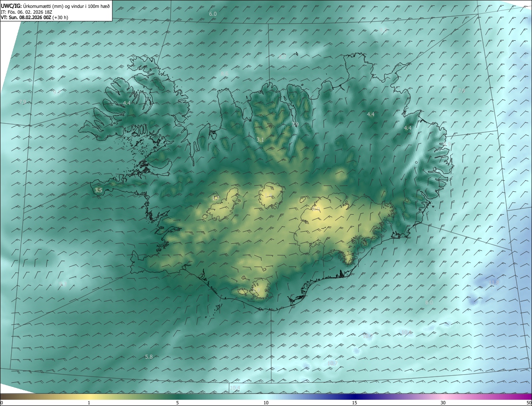
Task: Click the 6.0 value label at the map's top
Action: click(213, 14)
